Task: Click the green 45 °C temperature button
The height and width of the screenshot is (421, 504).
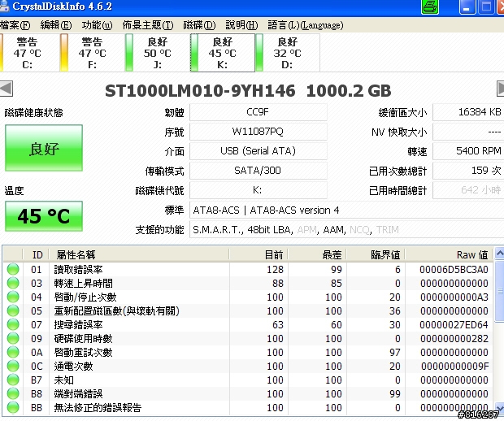Action: tap(44, 216)
